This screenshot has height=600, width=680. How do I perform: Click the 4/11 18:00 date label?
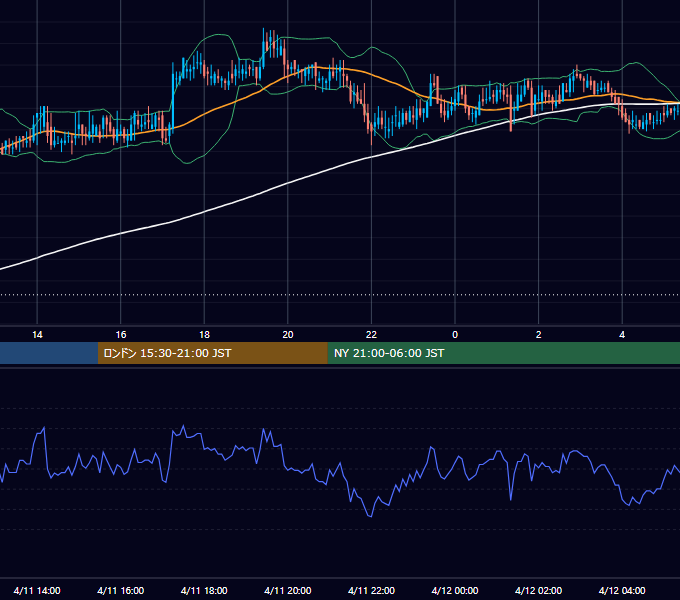204,590
